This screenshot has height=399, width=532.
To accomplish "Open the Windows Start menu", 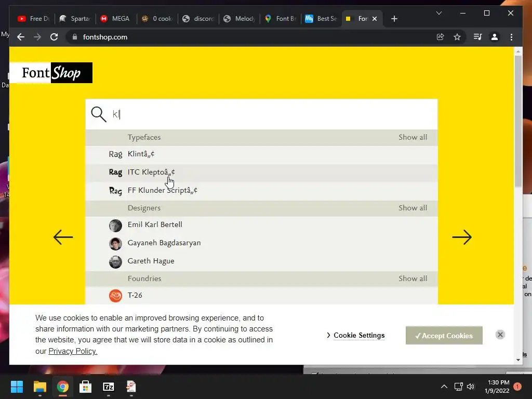I will click(17, 387).
